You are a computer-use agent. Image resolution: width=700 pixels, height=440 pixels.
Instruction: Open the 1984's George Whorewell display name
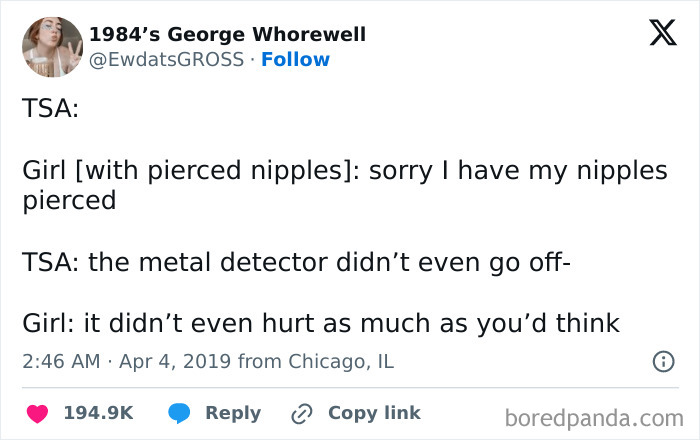(227, 34)
